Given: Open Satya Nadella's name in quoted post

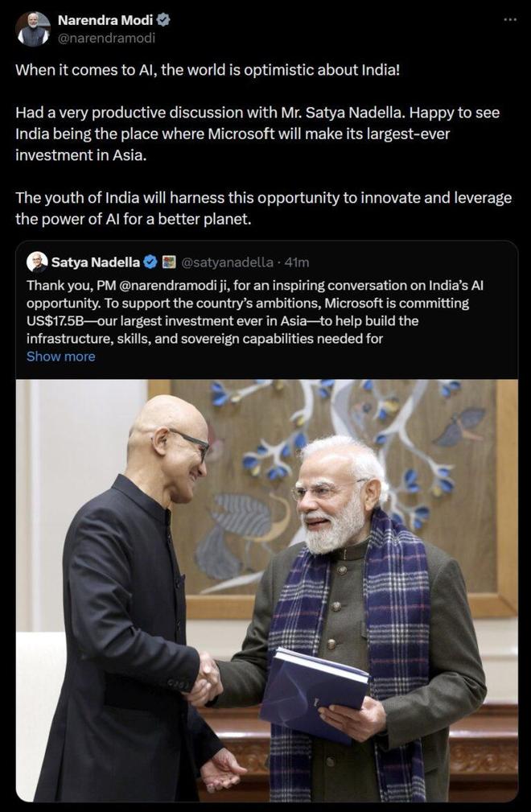Looking at the screenshot, I should (95, 262).
